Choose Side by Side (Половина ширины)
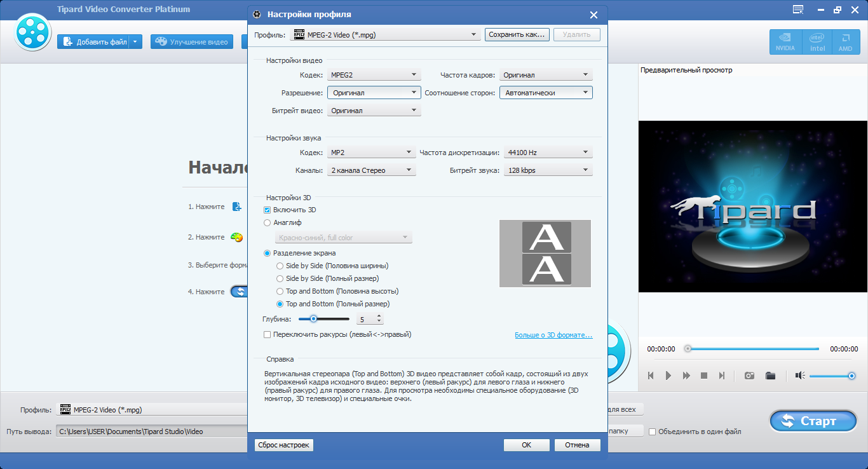Image resolution: width=868 pixels, height=469 pixels. click(280, 266)
